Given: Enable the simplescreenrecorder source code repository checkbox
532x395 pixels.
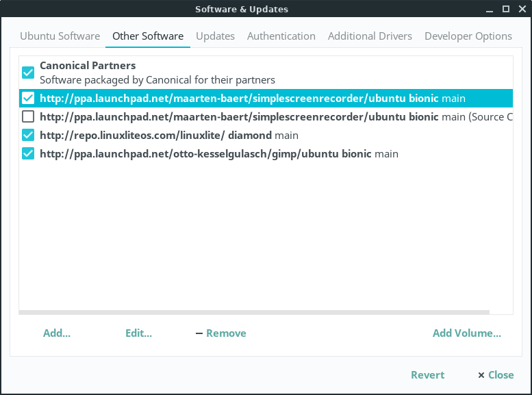Looking at the screenshot, I should [28, 116].
